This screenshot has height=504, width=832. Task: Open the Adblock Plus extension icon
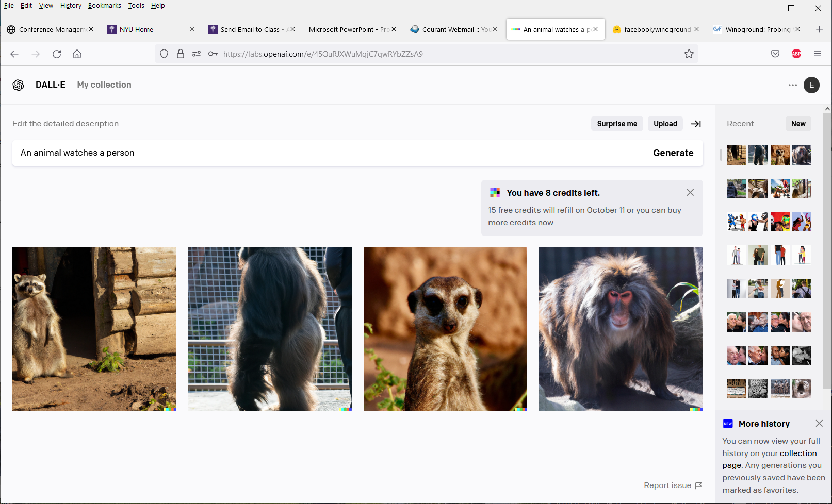click(x=796, y=54)
